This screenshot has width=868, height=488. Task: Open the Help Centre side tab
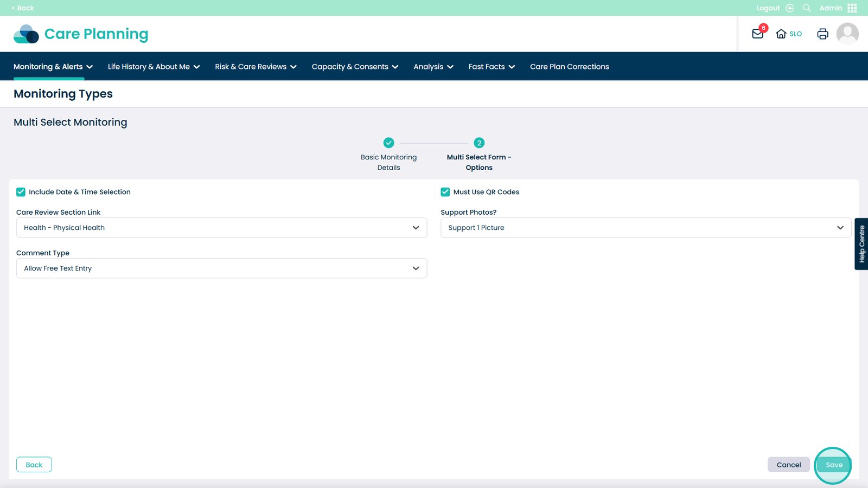pyautogui.click(x=861, y=244)
